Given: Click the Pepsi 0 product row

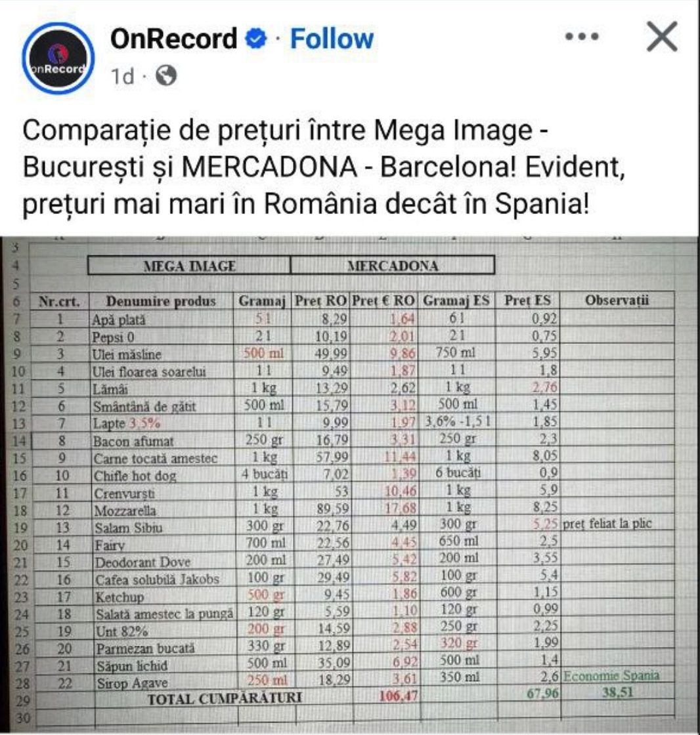Looking at the screenshot, I should (352, 337).
